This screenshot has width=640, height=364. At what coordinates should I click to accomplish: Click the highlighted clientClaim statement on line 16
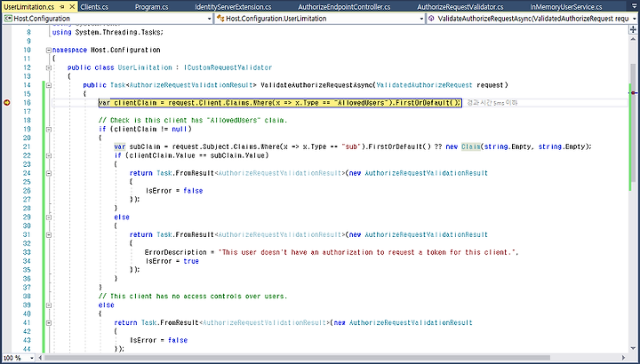pyautogui.click(x=280, y=103)
